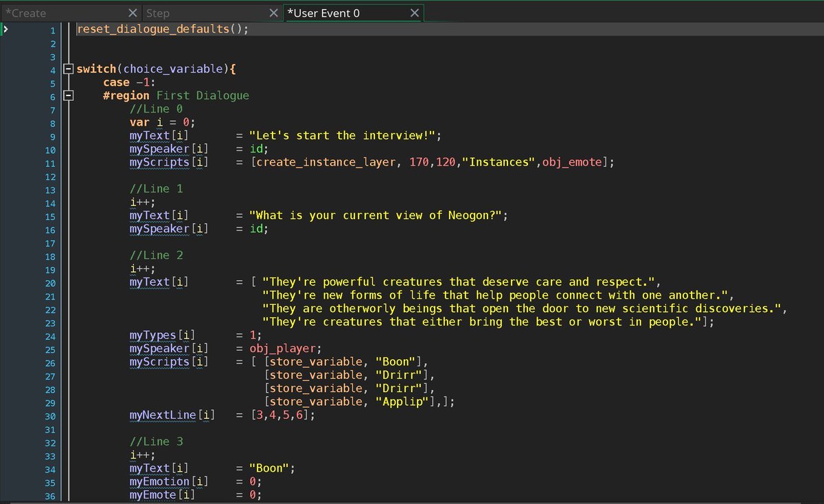Click mySpeaker[i] on line 10

pos(169,149)
